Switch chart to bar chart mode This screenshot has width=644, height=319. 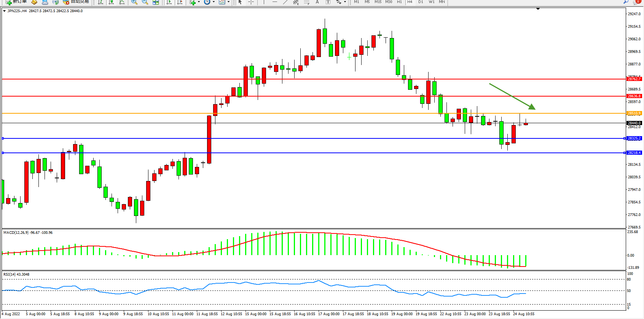[100, 2]
